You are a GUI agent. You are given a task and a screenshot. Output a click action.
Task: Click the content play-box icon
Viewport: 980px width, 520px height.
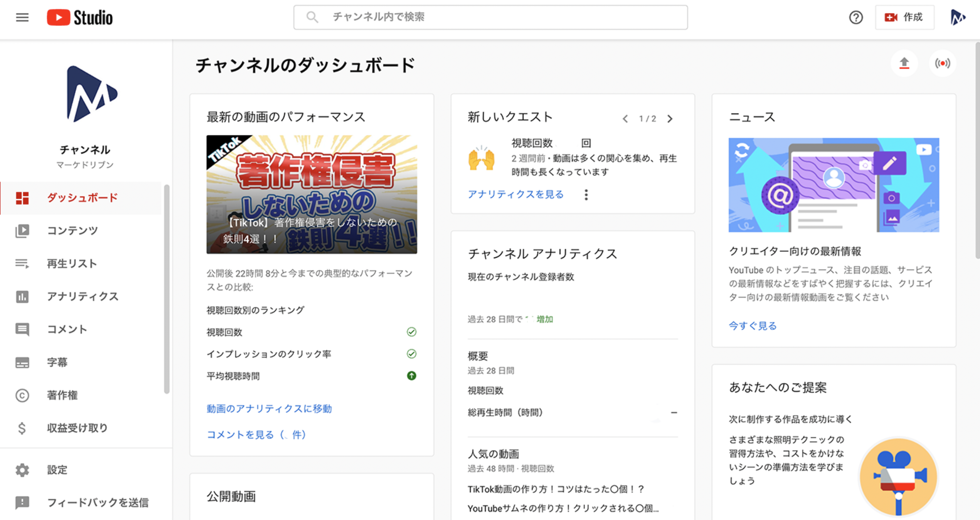point(22,231)
